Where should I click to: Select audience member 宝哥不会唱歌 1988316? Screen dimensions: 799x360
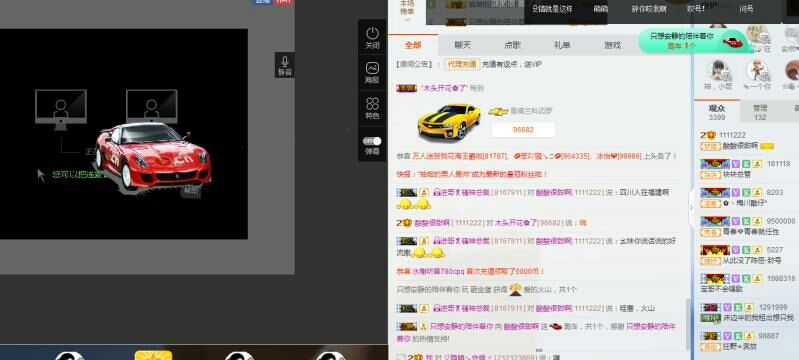click(746, 283)
